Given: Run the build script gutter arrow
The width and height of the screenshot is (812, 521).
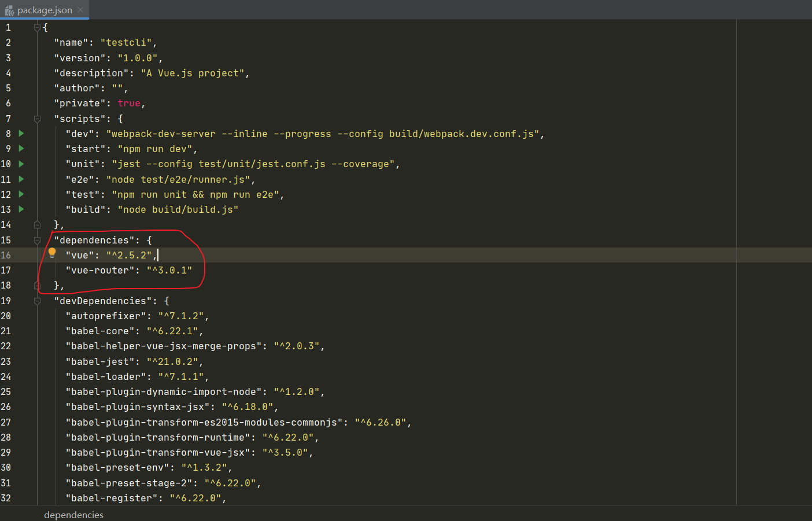Looking at the screenshot, I should 21,209.
